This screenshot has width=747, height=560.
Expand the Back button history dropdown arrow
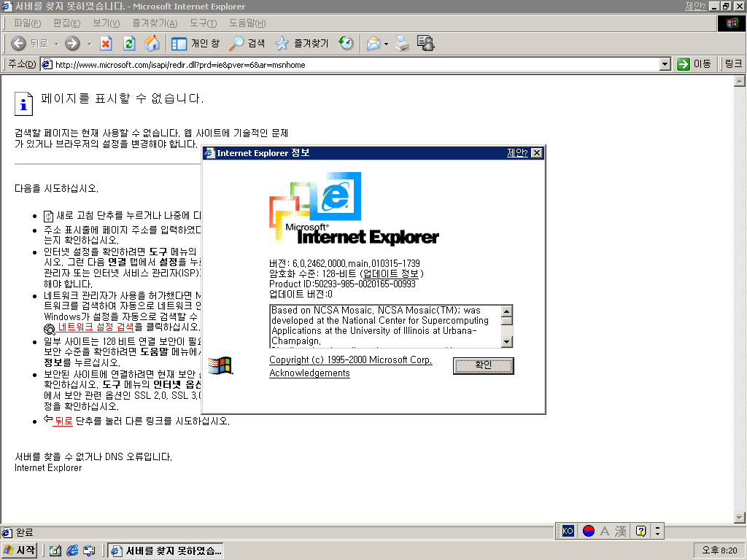click(x=56, y=44)
